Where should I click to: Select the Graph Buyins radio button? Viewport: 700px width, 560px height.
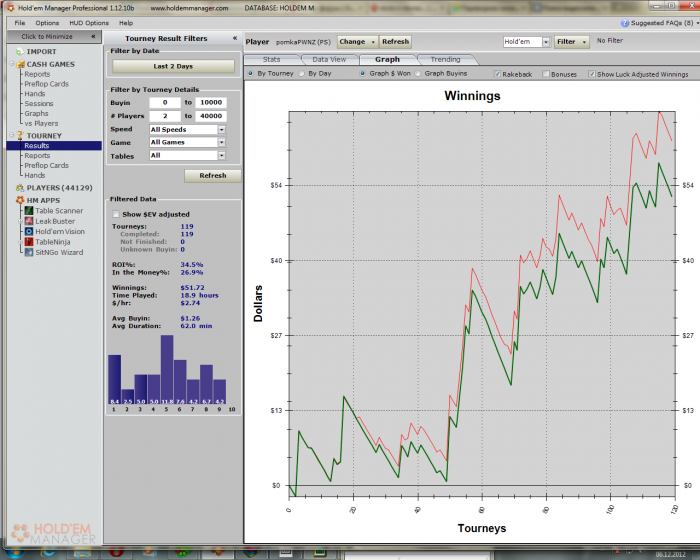418,73
